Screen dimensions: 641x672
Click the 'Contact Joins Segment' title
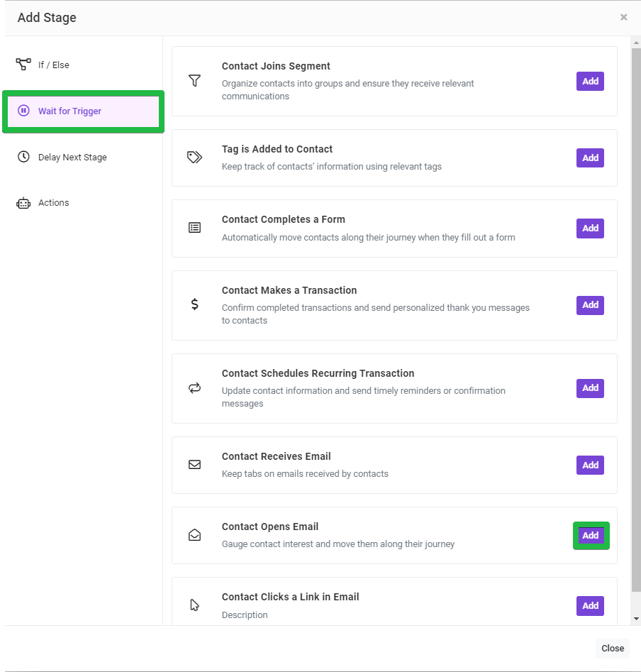(x=276, y=66)
